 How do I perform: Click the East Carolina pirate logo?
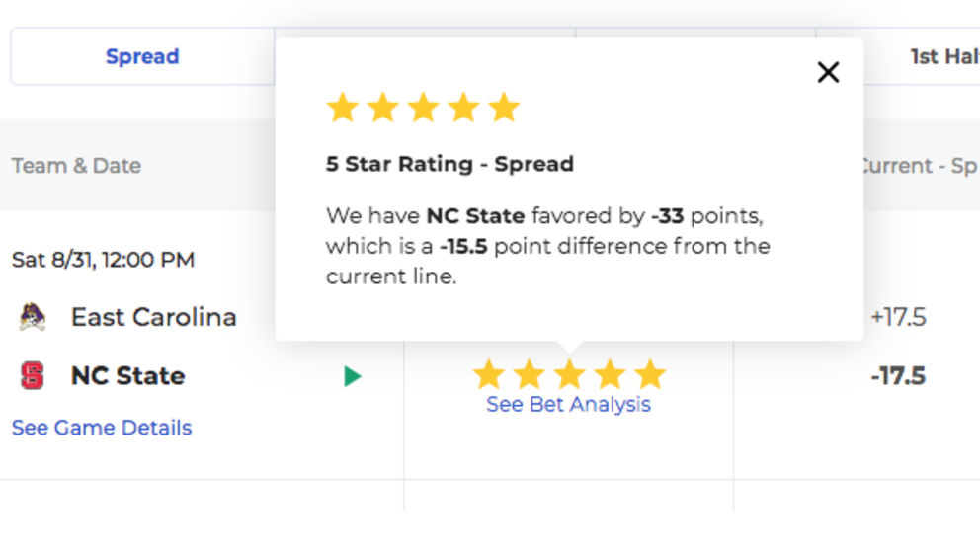33,316
